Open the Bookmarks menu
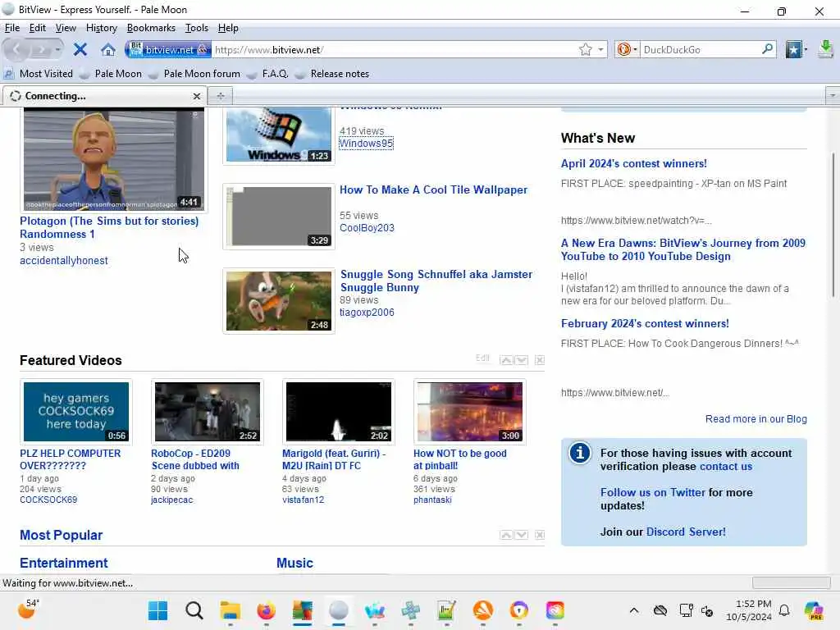Viewport: 840px width, 630px height. pos(151,28)
